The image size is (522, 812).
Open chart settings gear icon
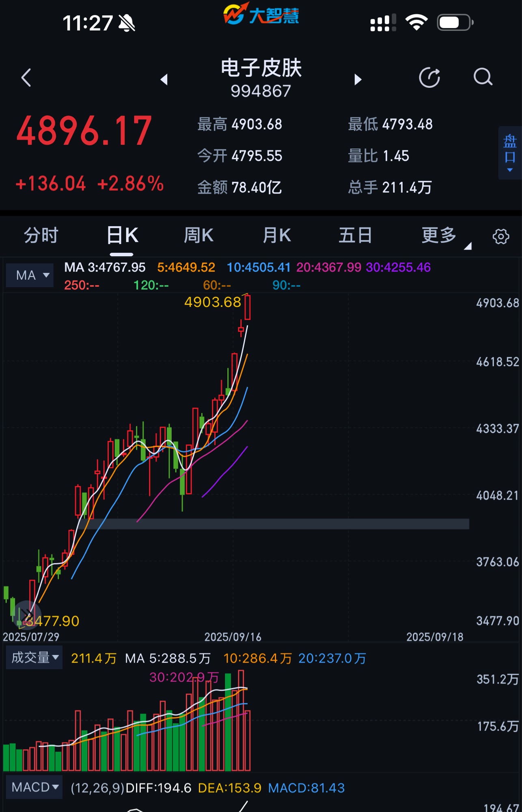500,236
